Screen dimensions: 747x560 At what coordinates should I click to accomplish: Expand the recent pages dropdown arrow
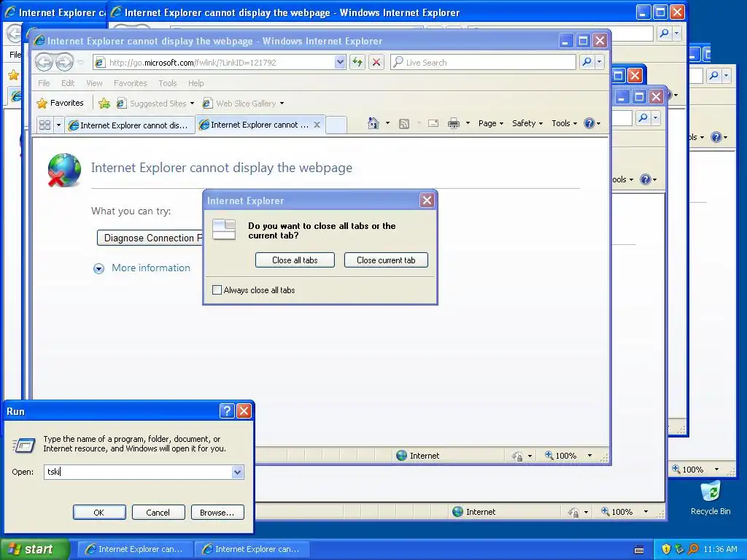(x=80, y=63)
